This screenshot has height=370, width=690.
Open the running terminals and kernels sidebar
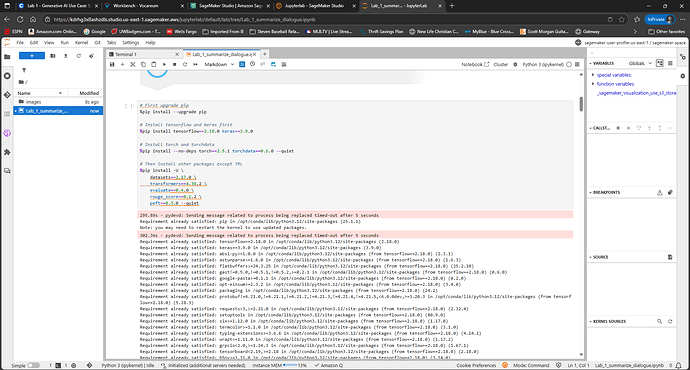(7, 76)
